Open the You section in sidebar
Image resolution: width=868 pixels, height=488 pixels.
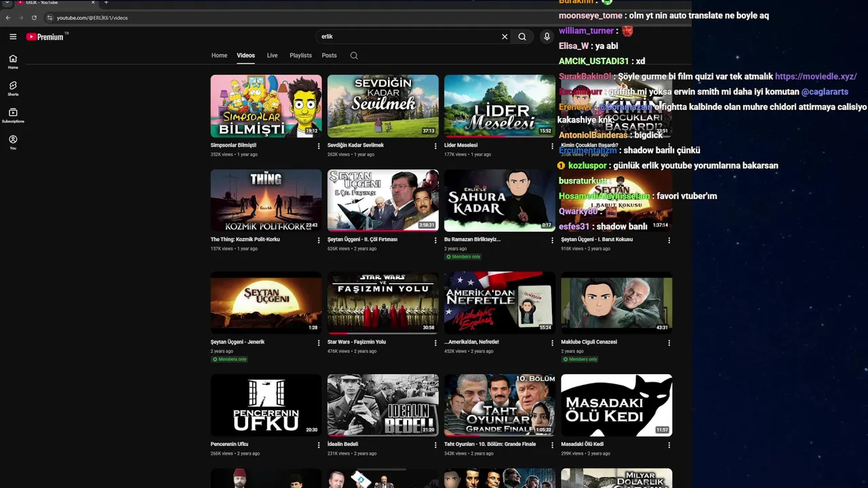[13, 142]
